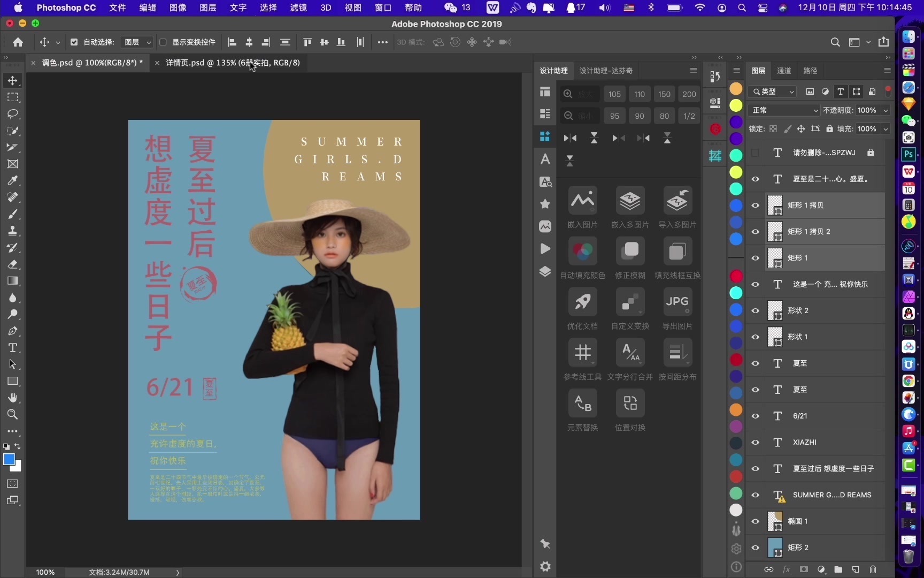924x578 pixels.
Task: Select the Lasso tool
Action: (x=13, y=114)
